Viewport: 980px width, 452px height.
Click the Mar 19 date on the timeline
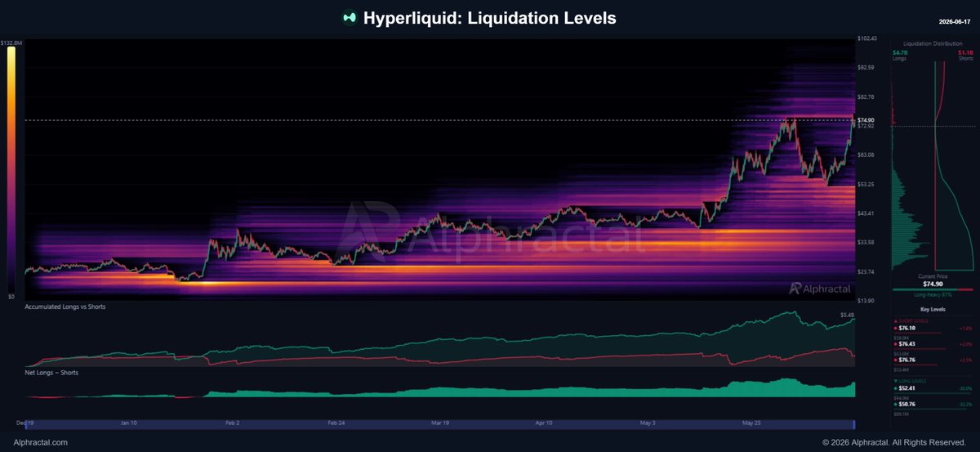click(x=440, y=423)
